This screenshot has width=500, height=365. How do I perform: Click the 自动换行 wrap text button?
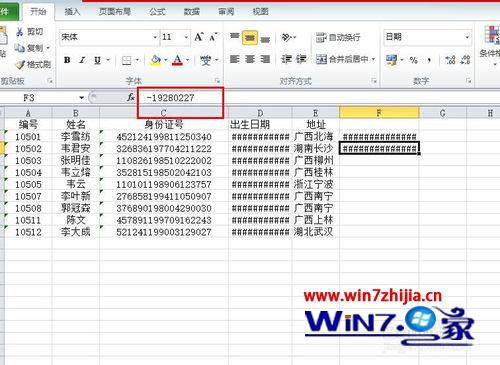point(338,37)
